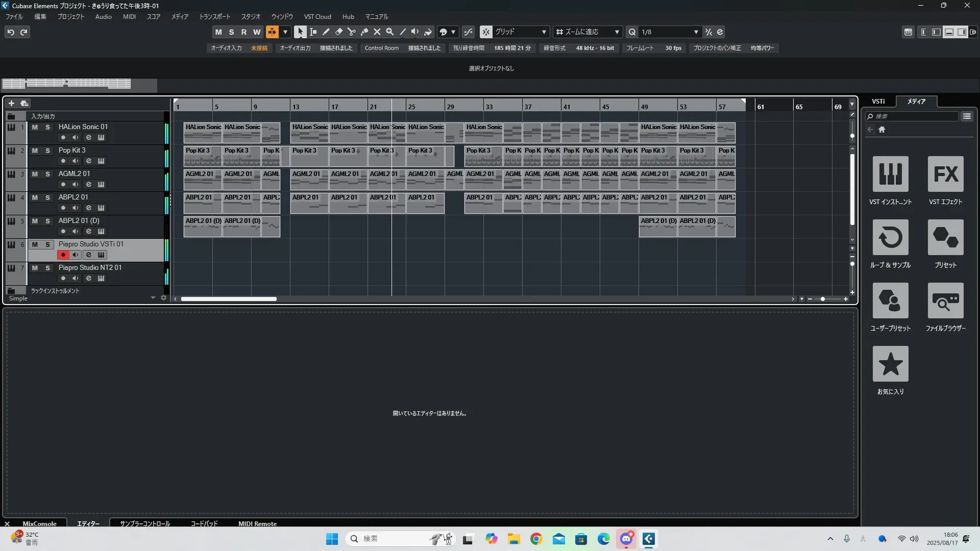Viewport: 980px width, 551px height.
Task: Open Loops & Samples media tile
Action: pos(890,238)
